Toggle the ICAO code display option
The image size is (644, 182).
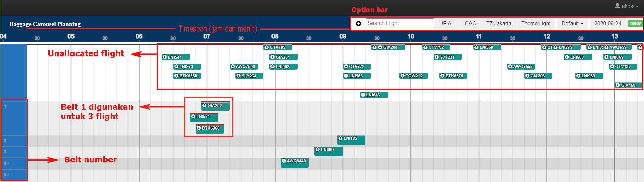(x=470, y=23)
